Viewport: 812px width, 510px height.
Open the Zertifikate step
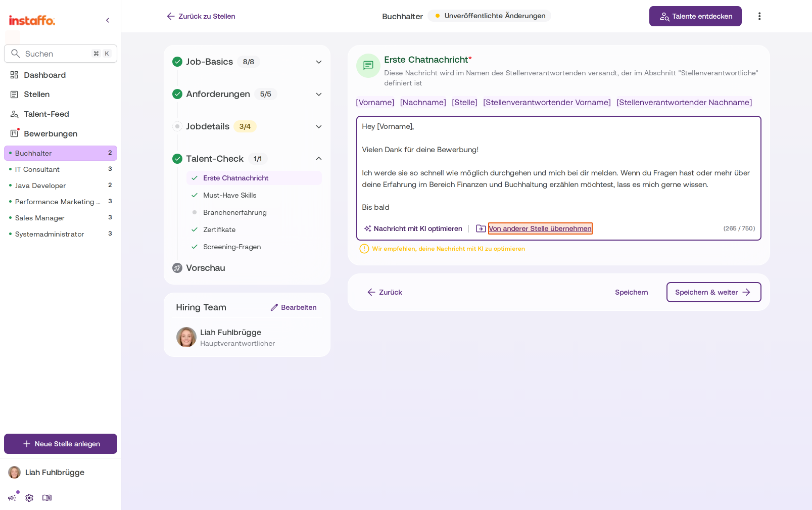[254, 229]
